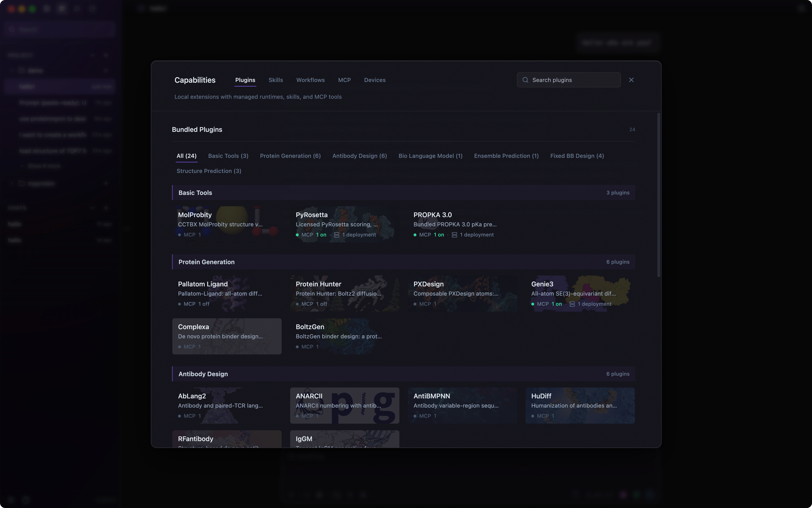Click the magnifier icon in sidebar search
The height and width of the screenshot is (508, 812).
point(12,30)
